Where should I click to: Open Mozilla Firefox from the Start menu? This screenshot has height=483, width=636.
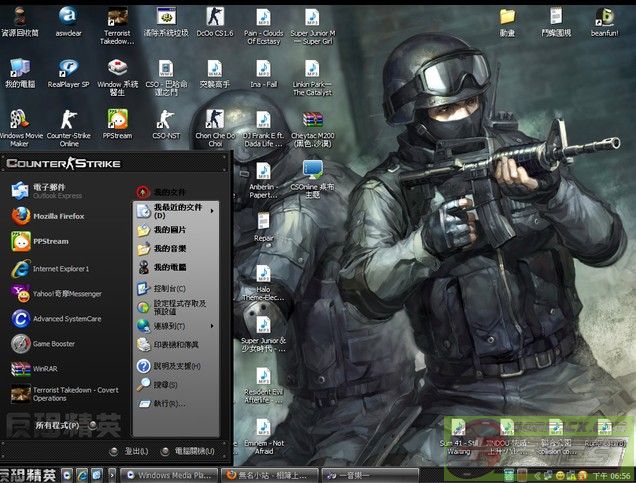(58, 216)
